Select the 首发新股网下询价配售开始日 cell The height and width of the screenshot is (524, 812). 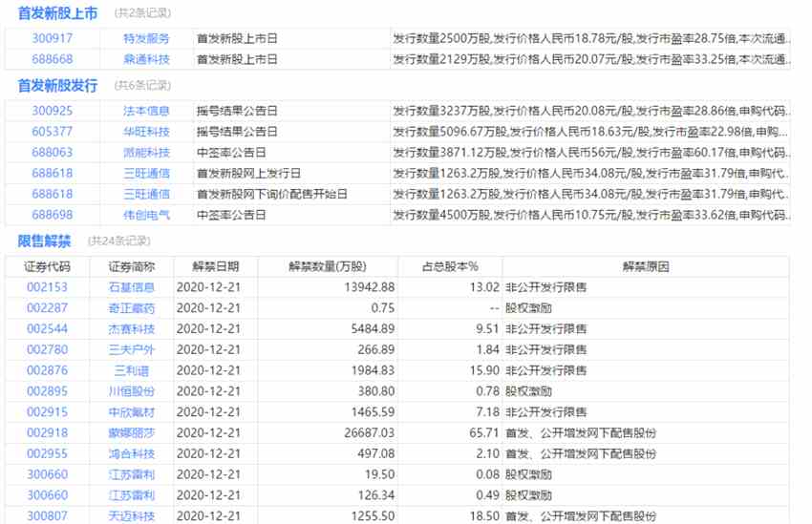272,194
